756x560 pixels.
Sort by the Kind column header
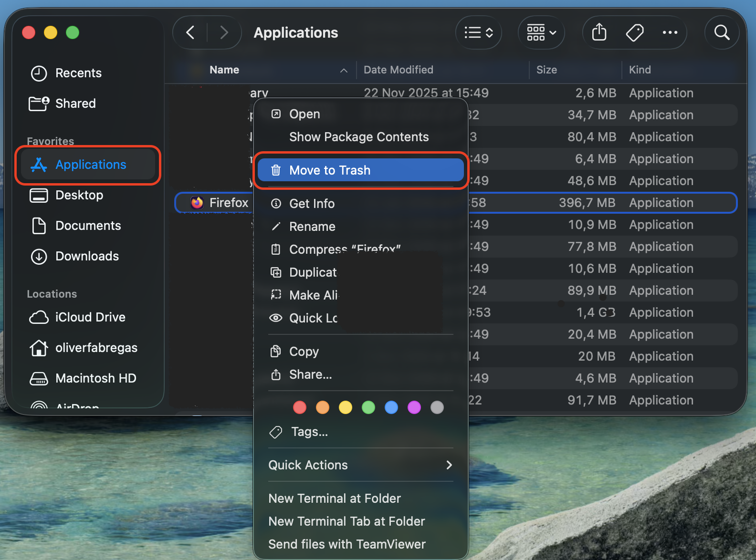coord(640,70)
